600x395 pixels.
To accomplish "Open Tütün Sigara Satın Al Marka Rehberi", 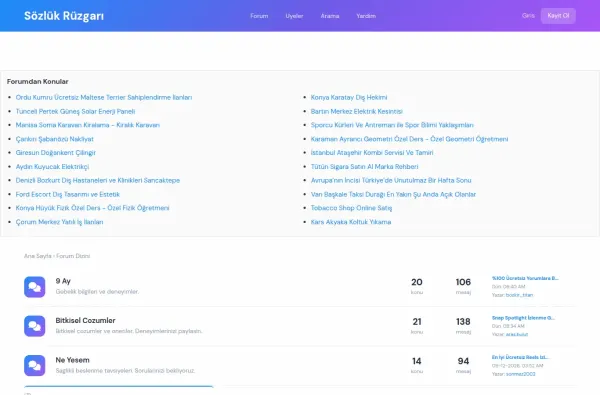I will point(364,166).
